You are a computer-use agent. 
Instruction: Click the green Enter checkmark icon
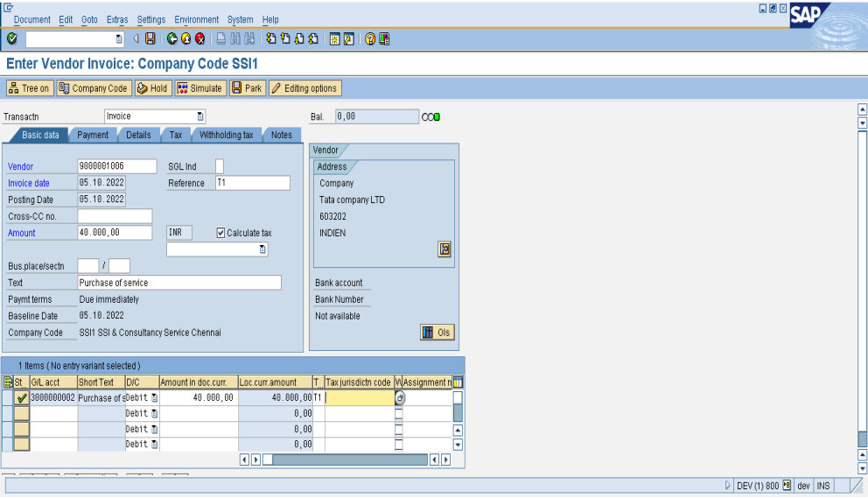coord(11,39)
